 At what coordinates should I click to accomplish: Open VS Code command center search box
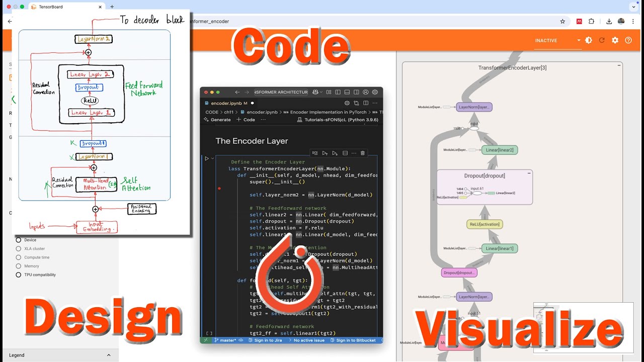coord(281,92)
